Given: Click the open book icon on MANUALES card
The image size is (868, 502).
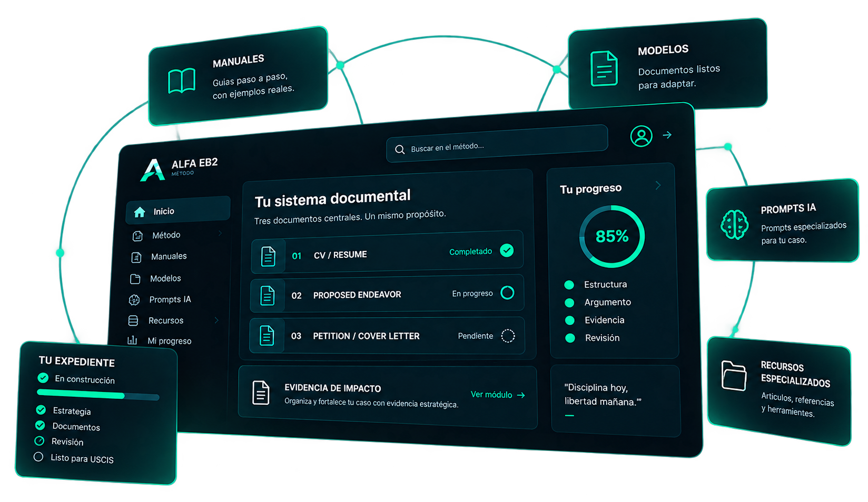Looking at the screenshot, I should [182, 81].
